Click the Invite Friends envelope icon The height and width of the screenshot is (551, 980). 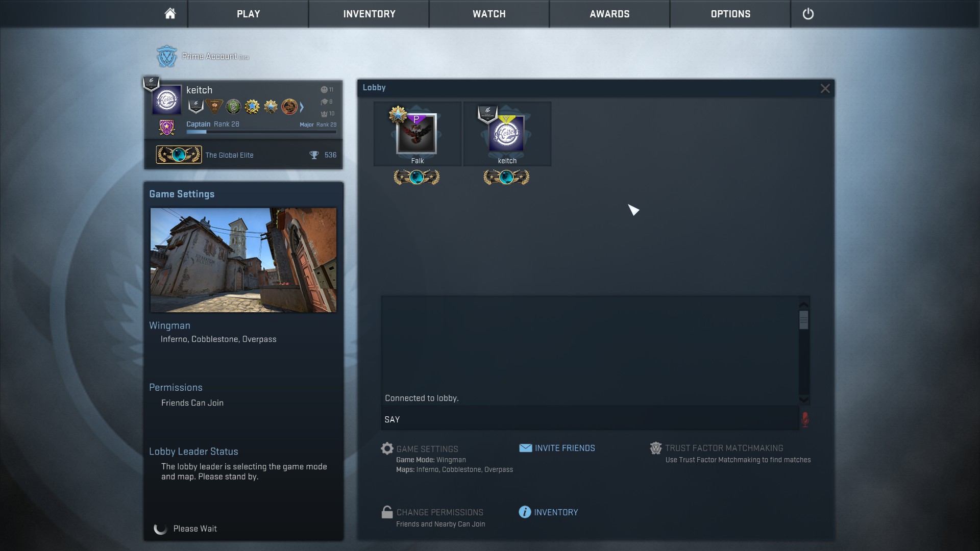pyautogui.click(x=525, y=448)
